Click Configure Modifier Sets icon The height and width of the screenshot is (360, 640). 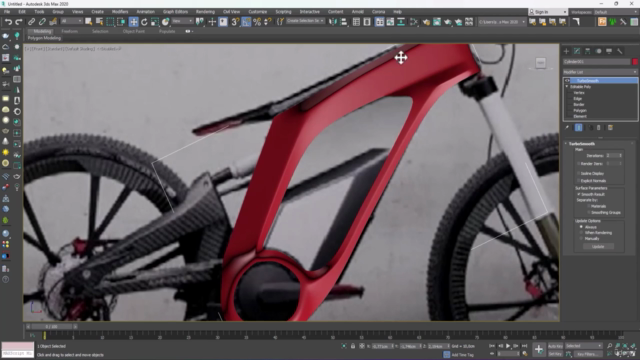610,127
